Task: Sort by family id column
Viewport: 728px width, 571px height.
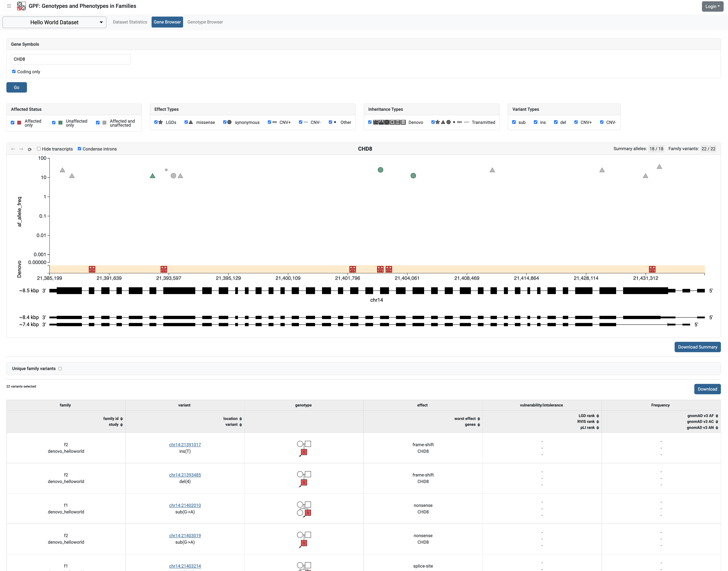Action: tap(121, 419)
